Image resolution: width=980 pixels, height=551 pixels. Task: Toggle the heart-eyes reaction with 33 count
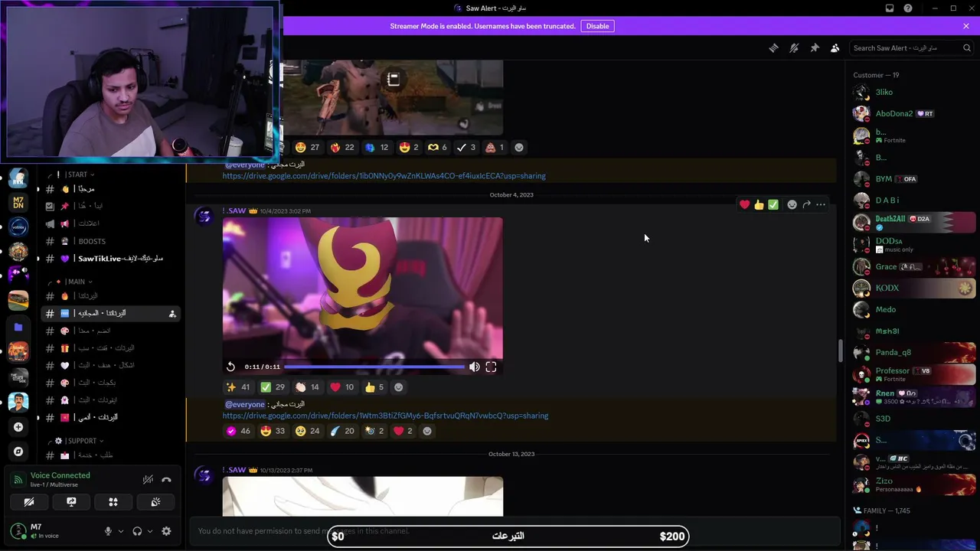click(273, 431)
